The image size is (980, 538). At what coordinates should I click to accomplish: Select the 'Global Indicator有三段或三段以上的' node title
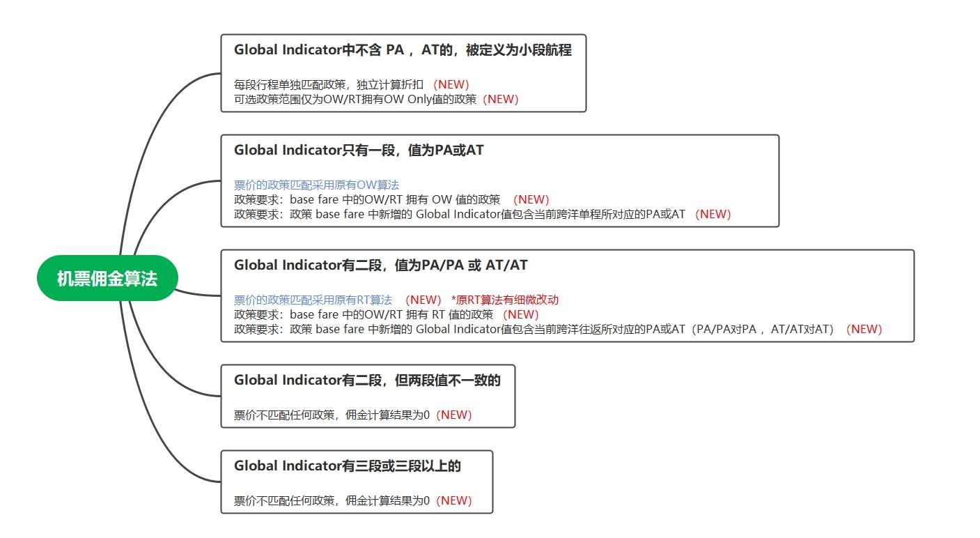tap(348, 466)
